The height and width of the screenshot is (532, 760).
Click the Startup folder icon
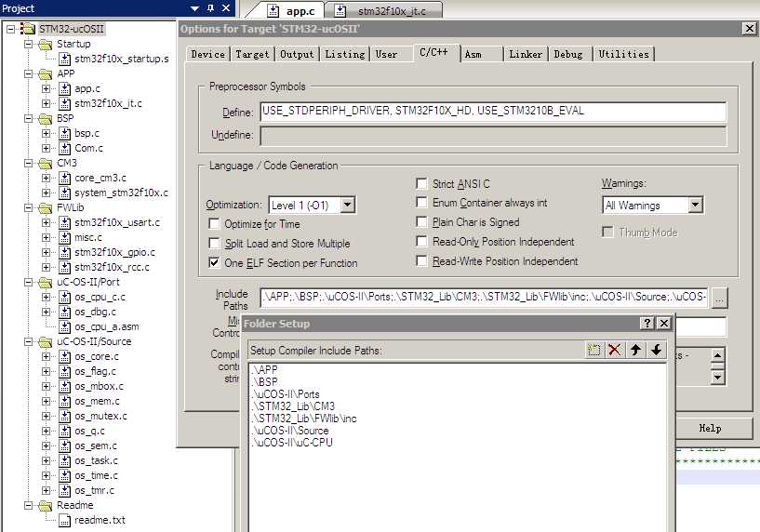pyautogui.click(x=45, y=44)
